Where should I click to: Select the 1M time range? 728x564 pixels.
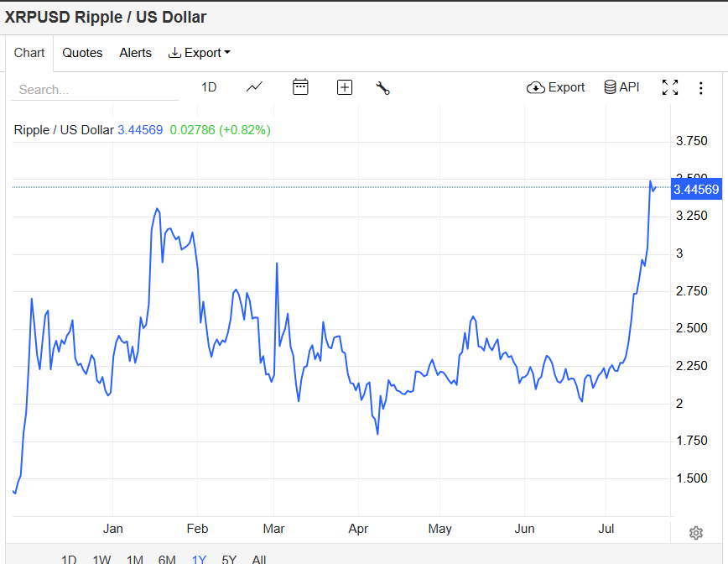[135, 559]
